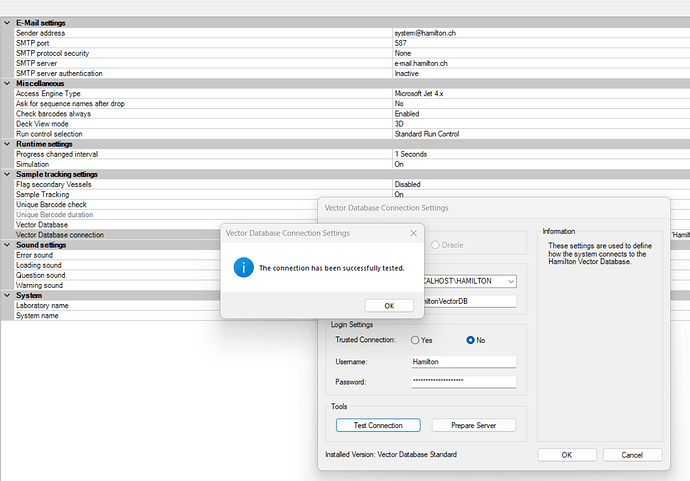
Task: Close the connection tested message box
Action: [413, 233]
